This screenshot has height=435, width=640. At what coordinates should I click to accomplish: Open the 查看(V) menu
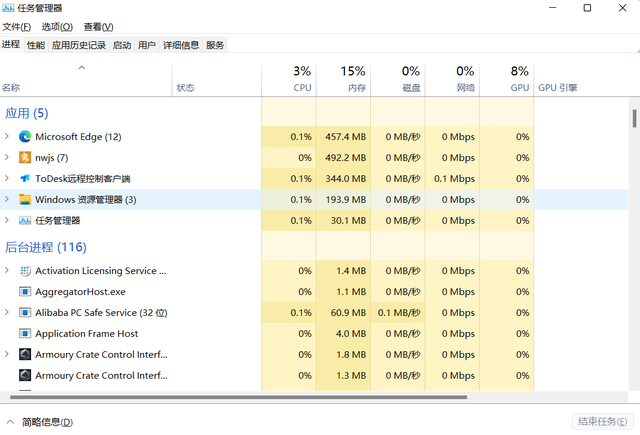pos(98,27)
